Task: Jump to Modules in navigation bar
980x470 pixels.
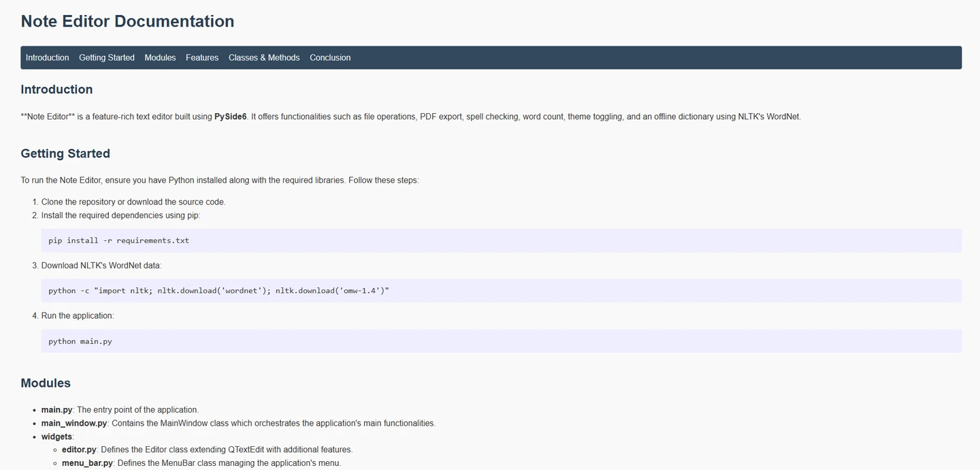Action: 160,58
